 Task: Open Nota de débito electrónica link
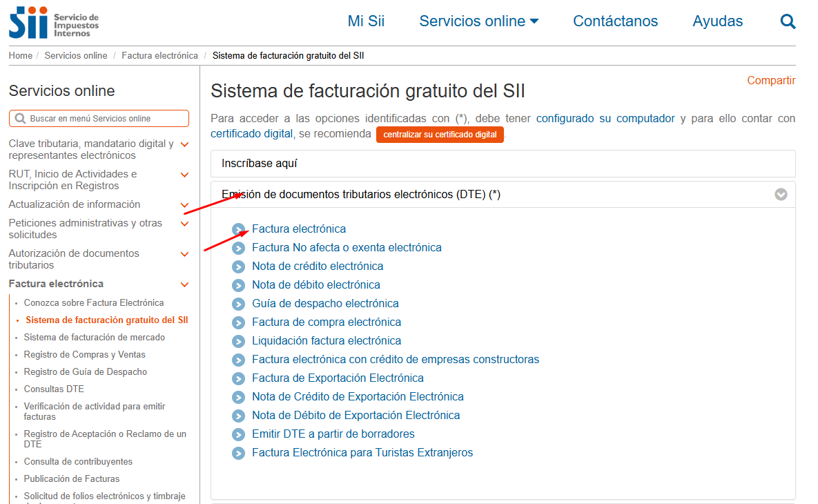[316, 285]
